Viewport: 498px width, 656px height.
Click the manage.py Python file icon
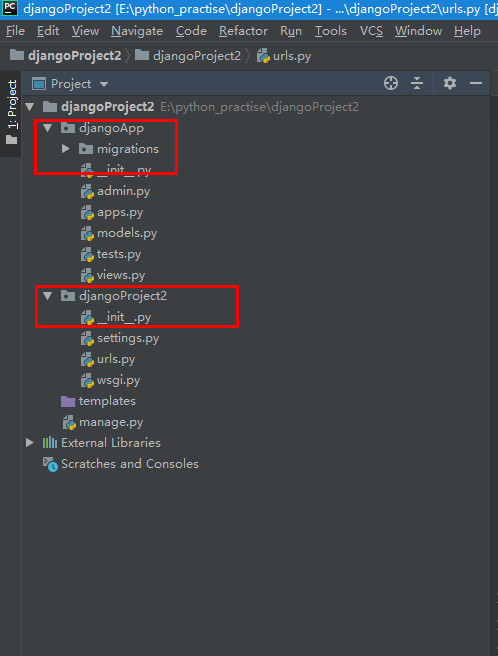point(69,423)
